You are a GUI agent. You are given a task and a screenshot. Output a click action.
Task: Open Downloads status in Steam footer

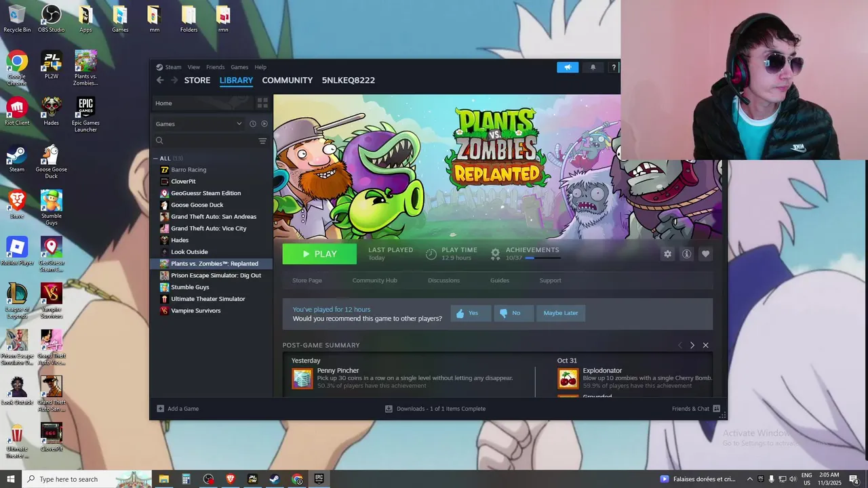point(435,409)
